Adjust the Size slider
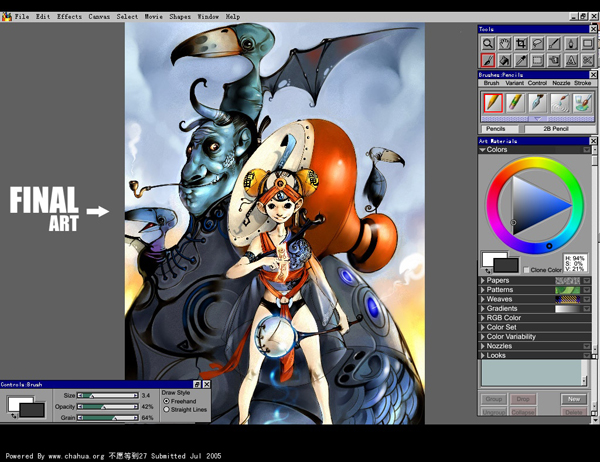600x462 pixels. [108, 395]
